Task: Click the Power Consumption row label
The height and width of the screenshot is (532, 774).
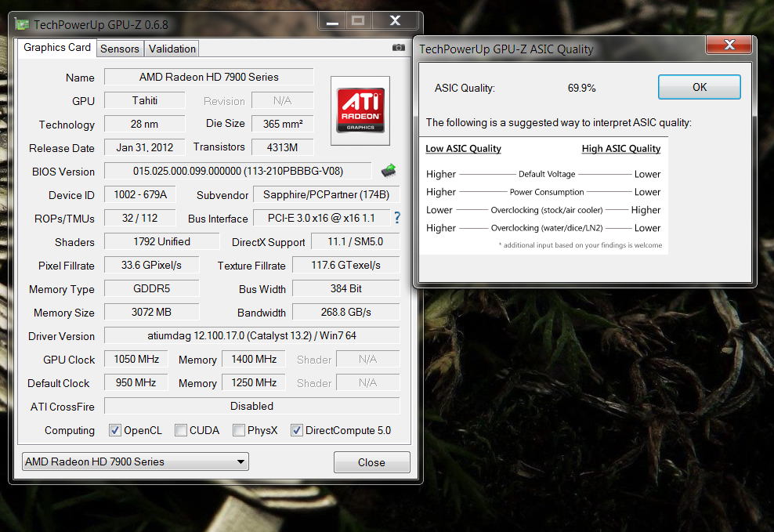Action: 547,192
